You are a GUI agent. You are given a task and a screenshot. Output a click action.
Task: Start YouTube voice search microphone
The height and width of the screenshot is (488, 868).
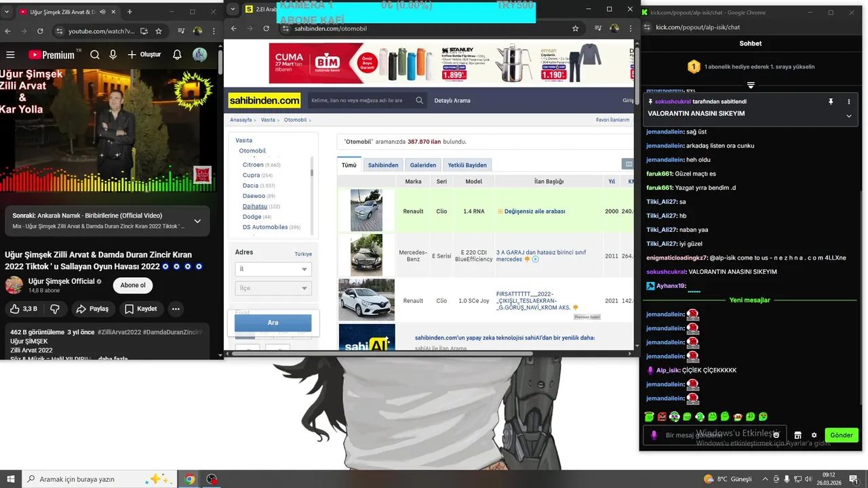click(113, 55)
